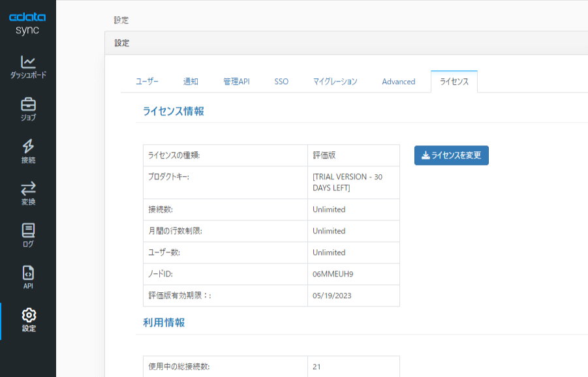The width and height of the screenshot is (588, 377).
Task: Click the ユーザー数 label cell
Action: (225, 252)
